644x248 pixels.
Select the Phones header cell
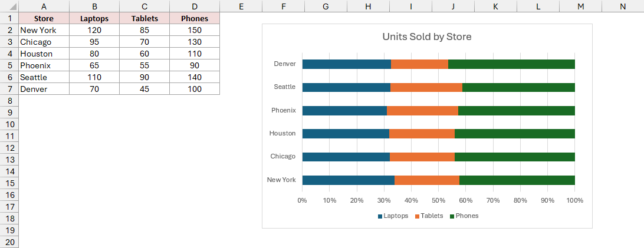(195, 18)
